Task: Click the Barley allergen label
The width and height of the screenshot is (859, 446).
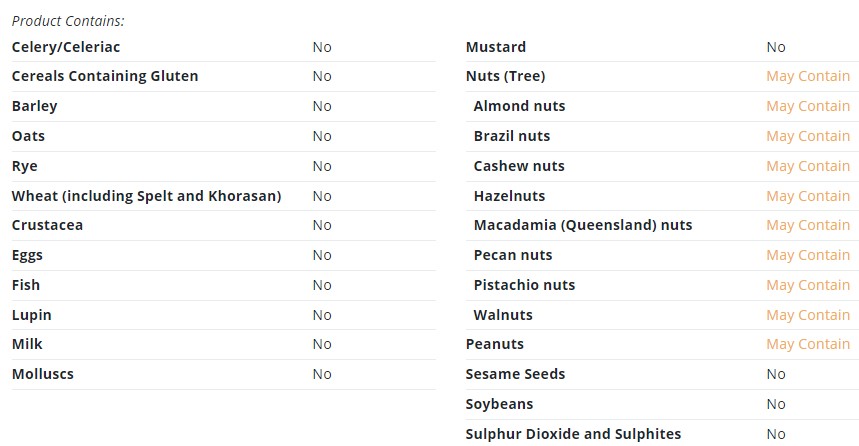Action: tap(35, 106)
